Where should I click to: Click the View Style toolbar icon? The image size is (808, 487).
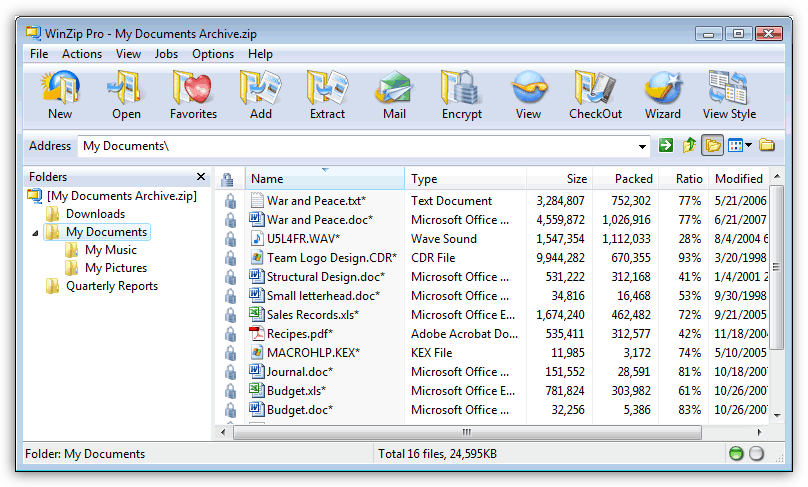point(728,87)
